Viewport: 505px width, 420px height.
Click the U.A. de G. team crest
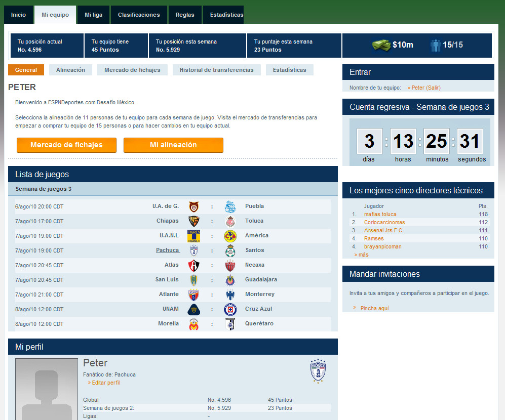point(193,206)
